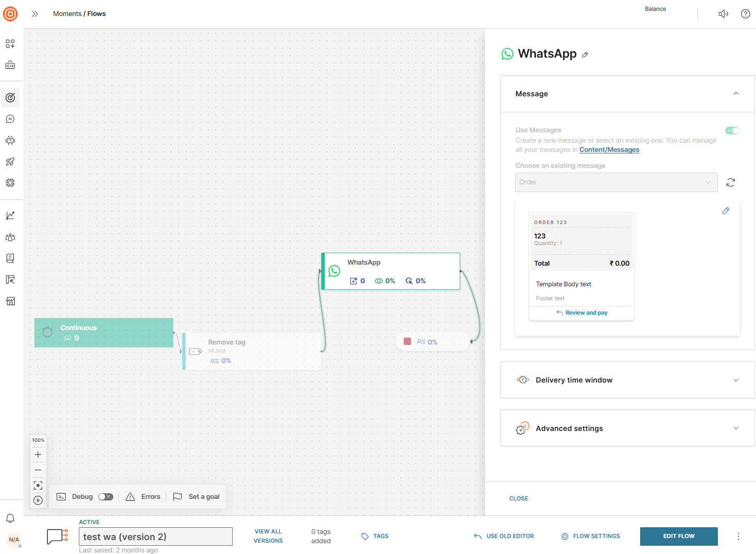756x554 pixels.
Task: Click the speaker notification icon in top bar
Action: tap(723, 13)
